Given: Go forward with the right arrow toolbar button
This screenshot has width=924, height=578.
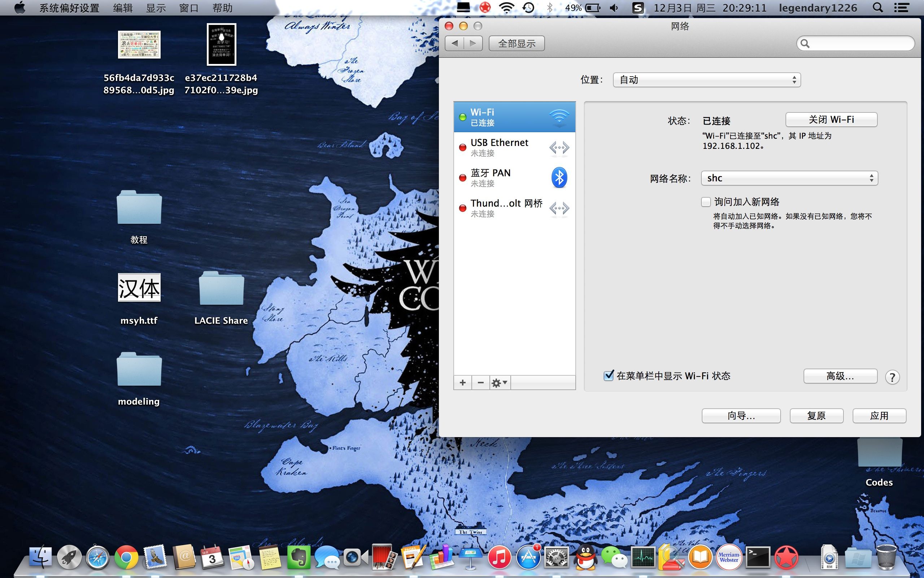Looking at the screenshot, I should [473, 44].
